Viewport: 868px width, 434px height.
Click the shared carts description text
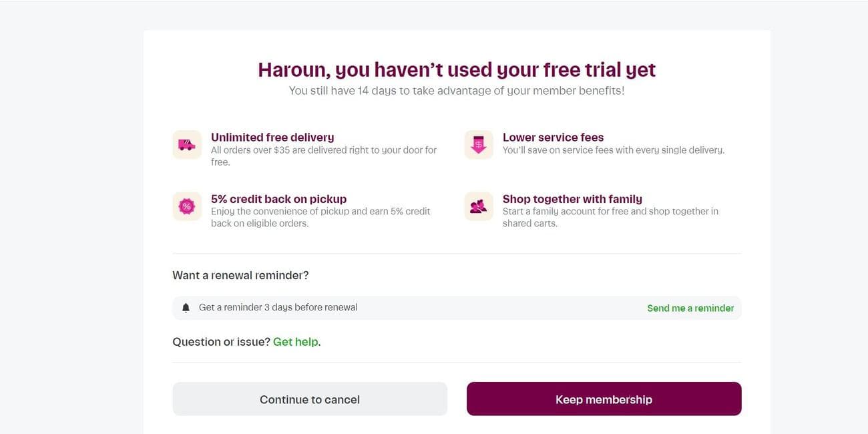click(611, 216)
